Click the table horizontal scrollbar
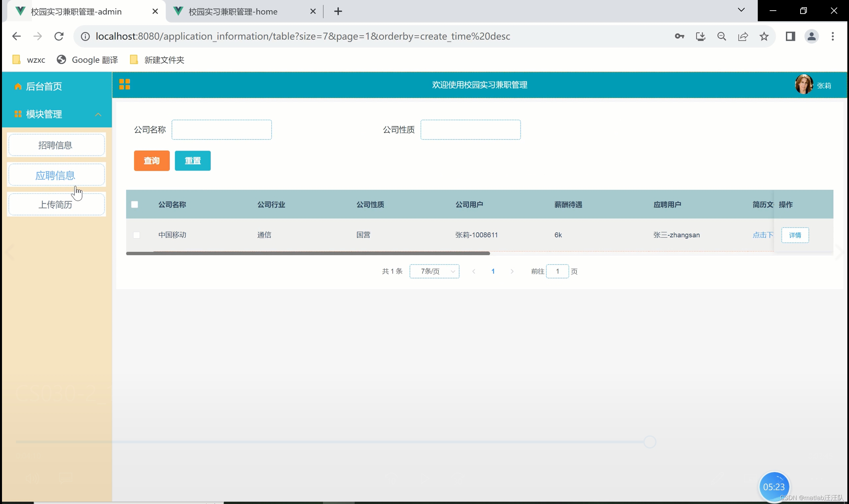 pos(308,253)
